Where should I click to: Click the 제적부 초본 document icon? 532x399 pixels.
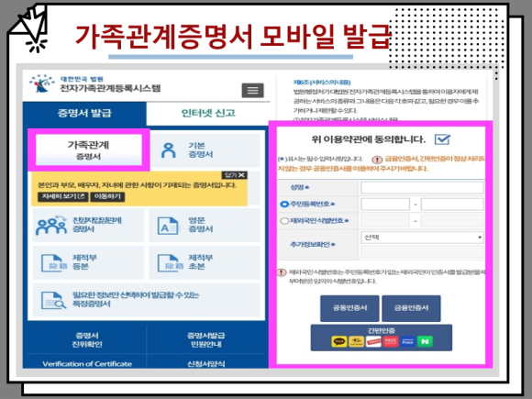(x=170, y=263)
